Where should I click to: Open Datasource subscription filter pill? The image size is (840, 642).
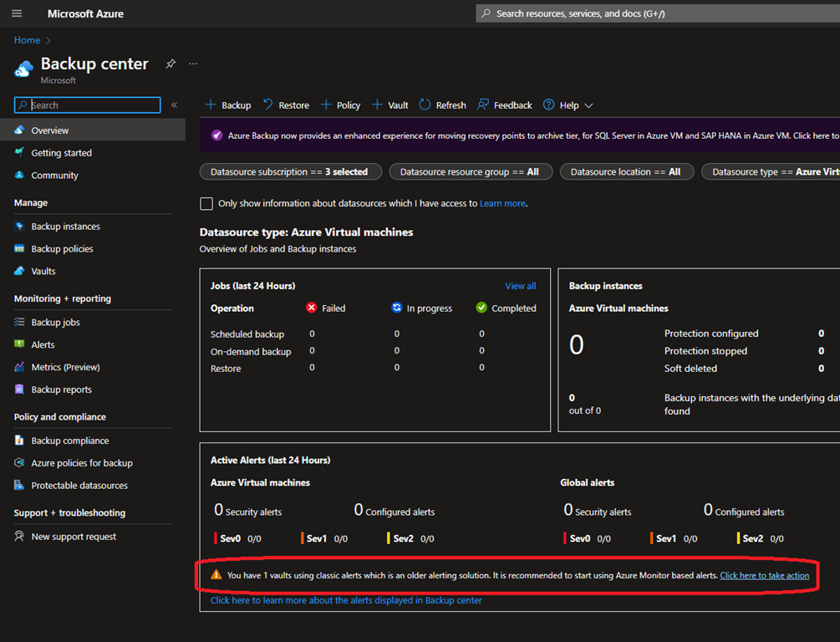(290, 171)
